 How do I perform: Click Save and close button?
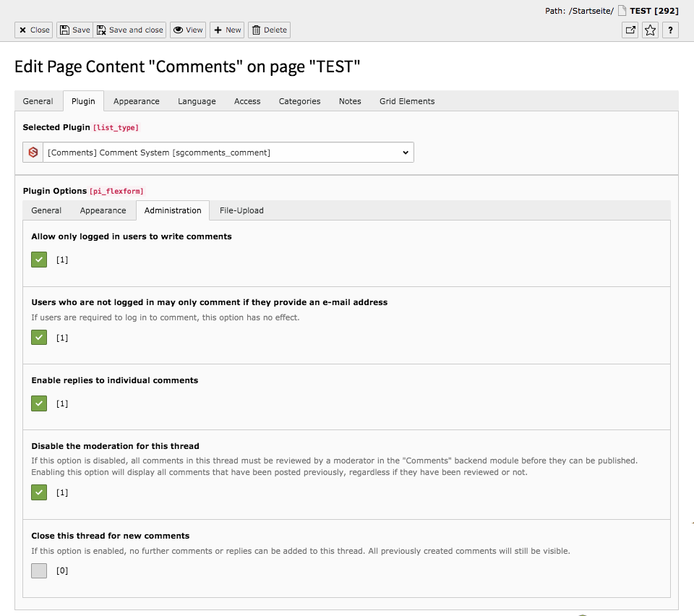click(x=129, y=30)
